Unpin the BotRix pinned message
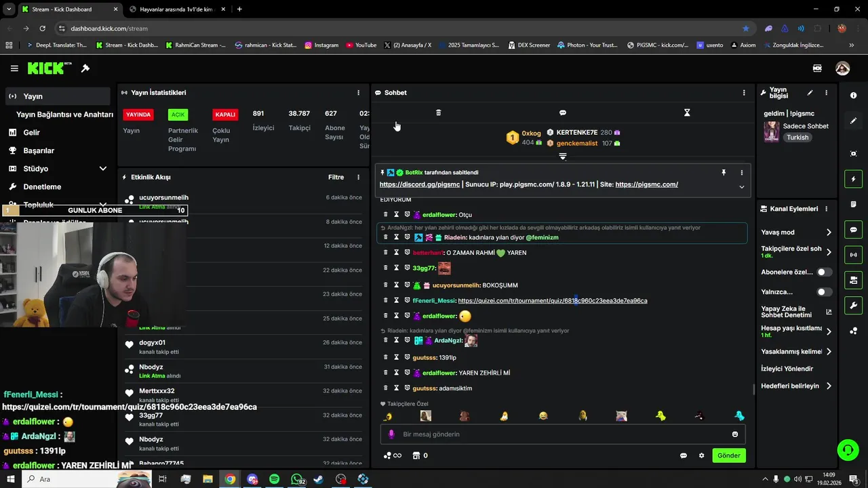Screen dimensions: 868x488 (x=724, y=173)
